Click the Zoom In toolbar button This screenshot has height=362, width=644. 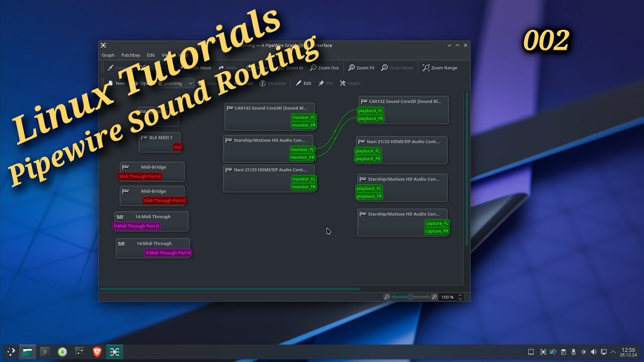(x=291, y=68)
